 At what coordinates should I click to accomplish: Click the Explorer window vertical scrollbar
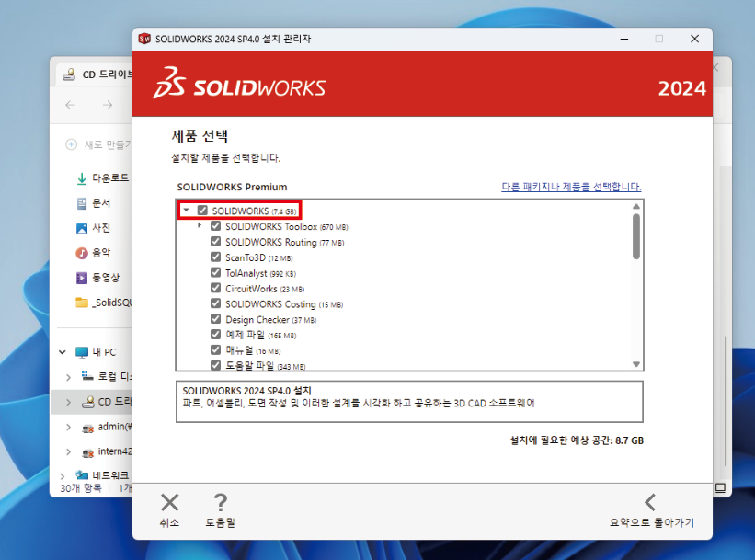(726, 401)
